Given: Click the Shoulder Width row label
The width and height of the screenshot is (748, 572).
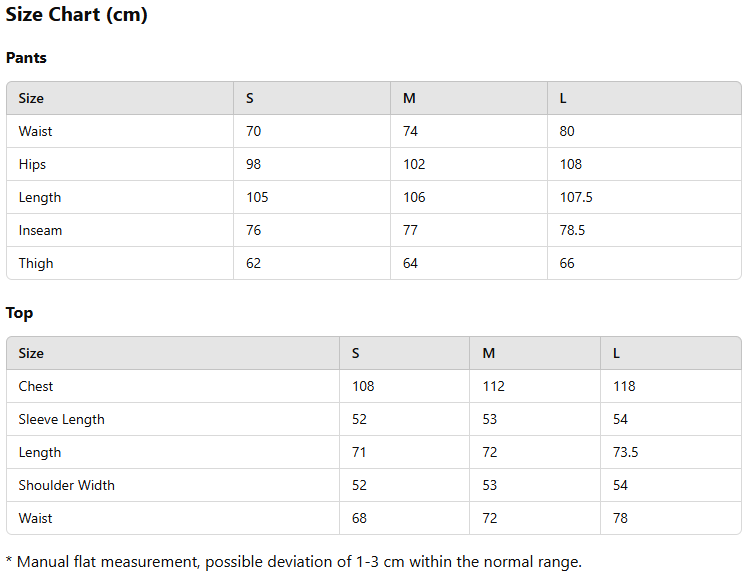Looking at the screenshot, I should click(66, 485).
